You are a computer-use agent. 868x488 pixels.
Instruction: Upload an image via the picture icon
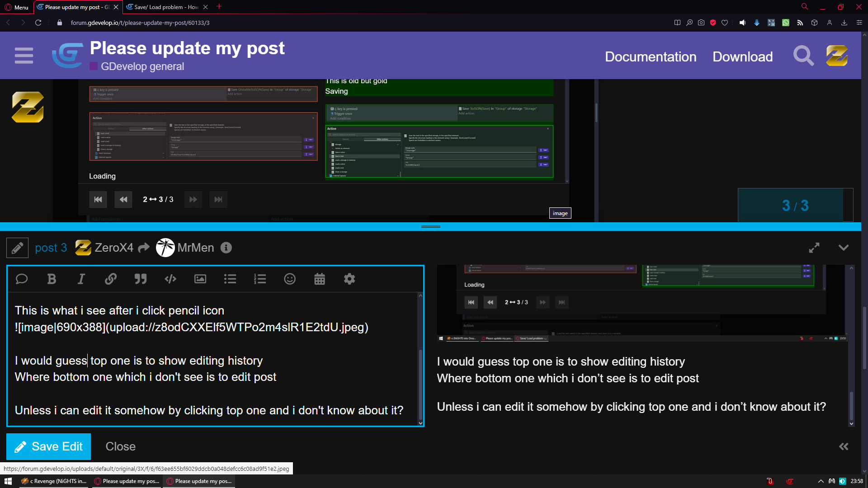click(200, 279)
